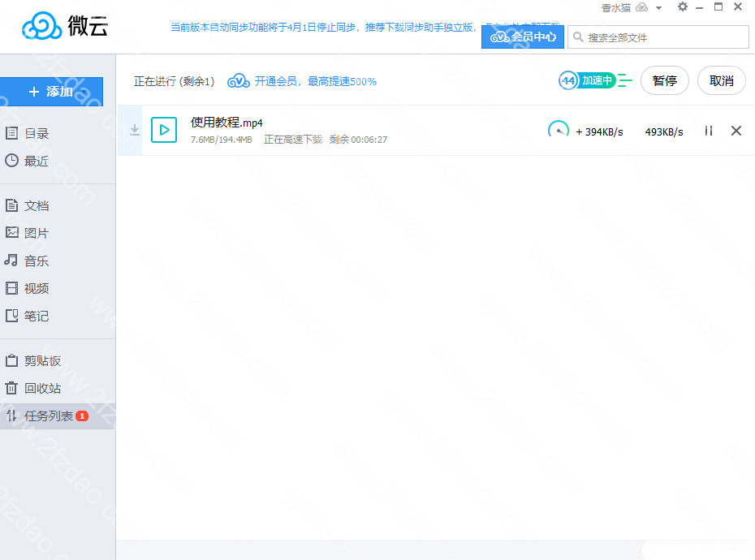The width and height of the screenshot is (755, 560).
Task: Select 最近 recent files in sidebar
Action: pos(37,162)
